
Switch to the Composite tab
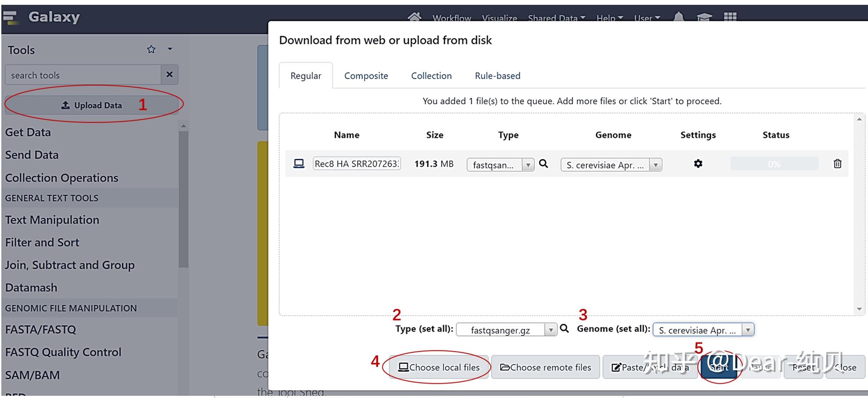click(x=366, y=76)
